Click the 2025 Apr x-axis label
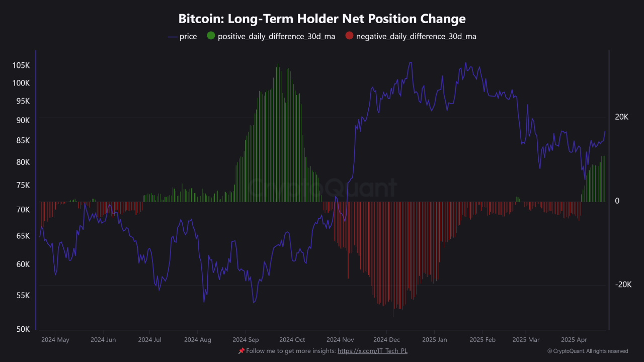The height and width of the screenshot is (362, 644). [574, 340]
